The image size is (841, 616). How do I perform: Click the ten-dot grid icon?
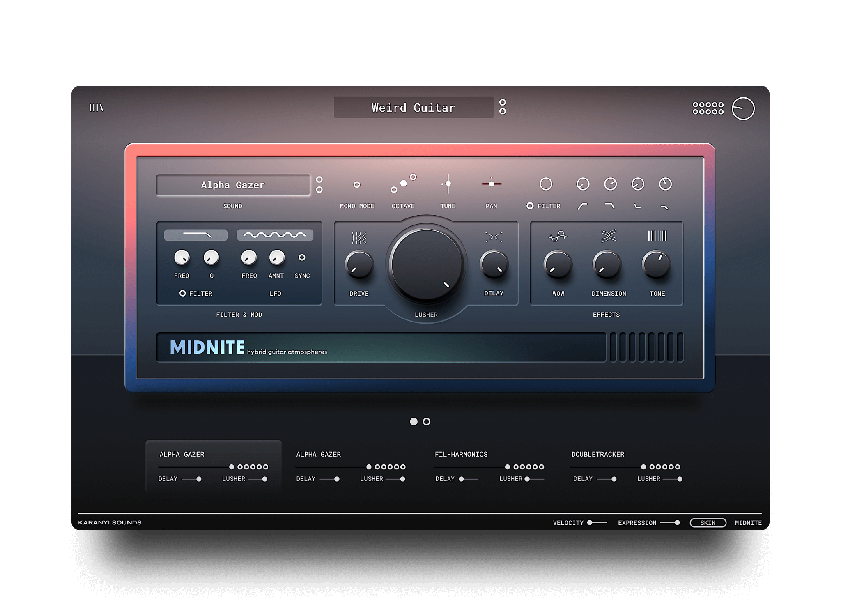(x=708, y=108)
